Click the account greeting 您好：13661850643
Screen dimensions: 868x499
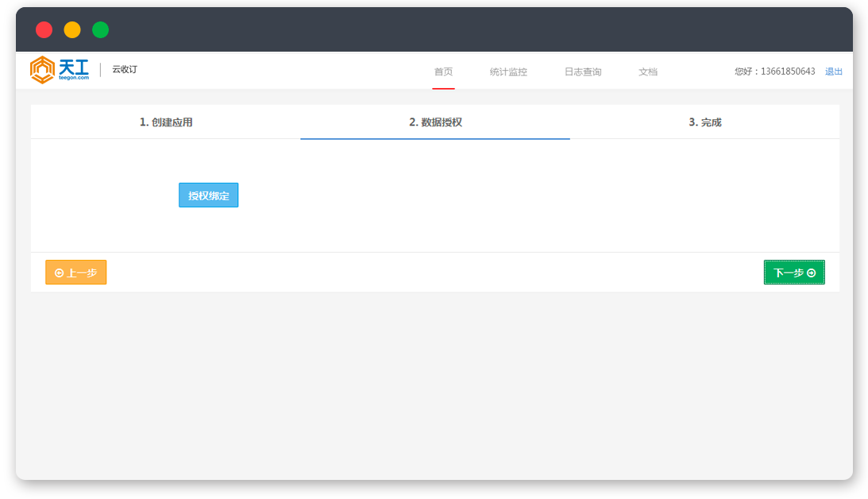click(x=774, y=72)
